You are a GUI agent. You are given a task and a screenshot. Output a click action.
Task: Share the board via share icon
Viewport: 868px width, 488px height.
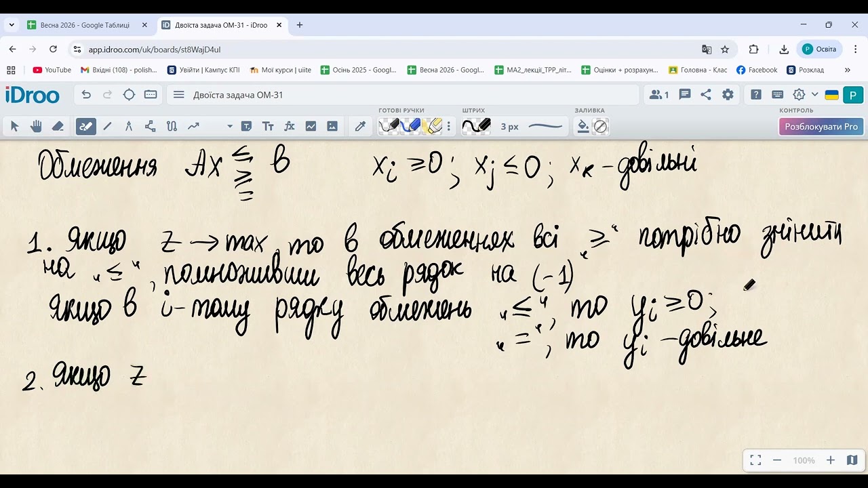pos(706,95)
